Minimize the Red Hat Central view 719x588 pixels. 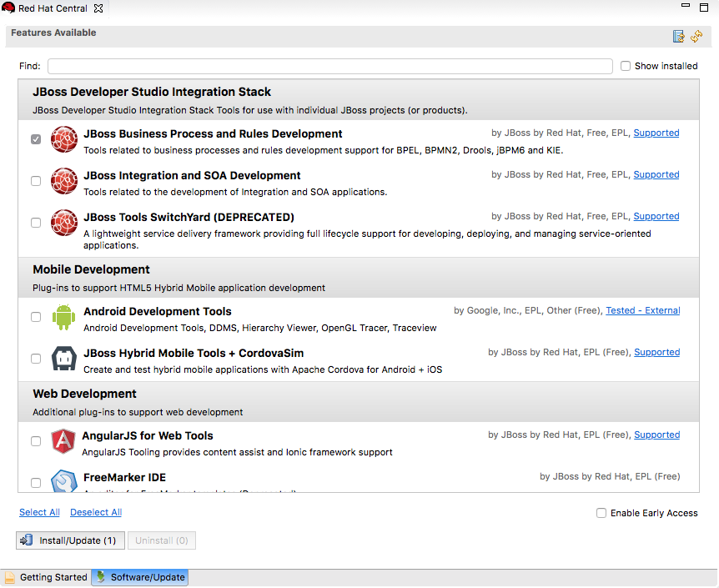point(686,6)
